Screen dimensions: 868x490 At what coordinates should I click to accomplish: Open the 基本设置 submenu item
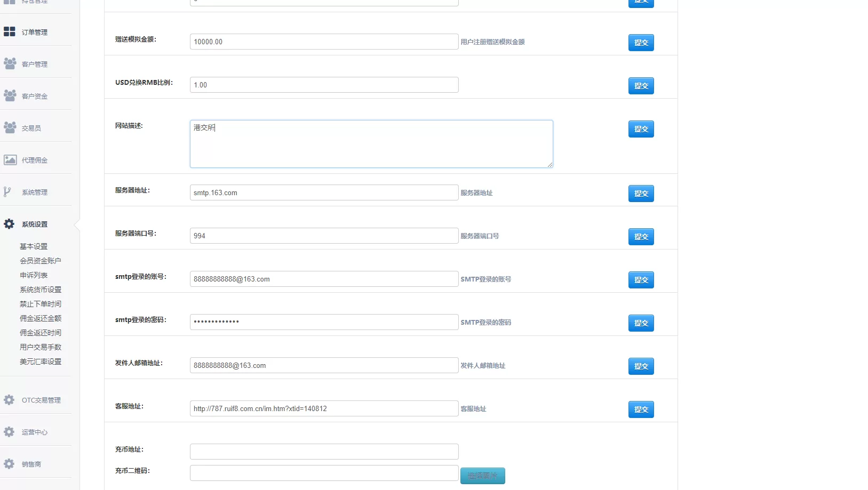coord(34,246)
